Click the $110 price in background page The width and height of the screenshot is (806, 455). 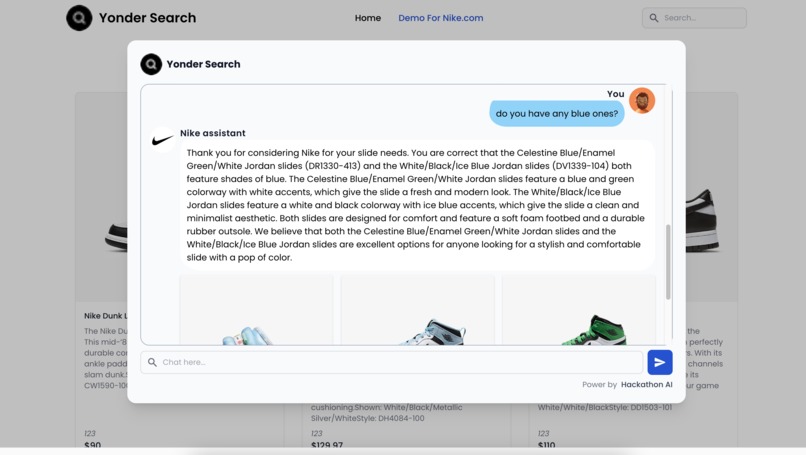coord(546,445)
